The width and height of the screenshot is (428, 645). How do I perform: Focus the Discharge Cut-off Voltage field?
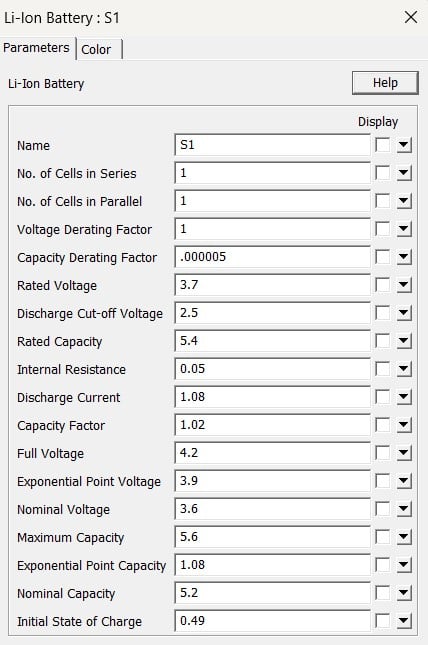tap(272, 313)
